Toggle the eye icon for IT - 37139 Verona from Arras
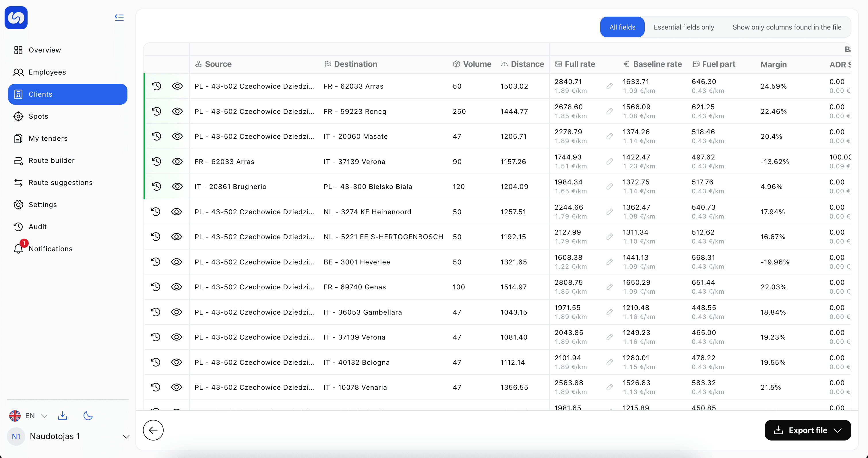Viewport: 868px width, 458px height. click(177, 162)
